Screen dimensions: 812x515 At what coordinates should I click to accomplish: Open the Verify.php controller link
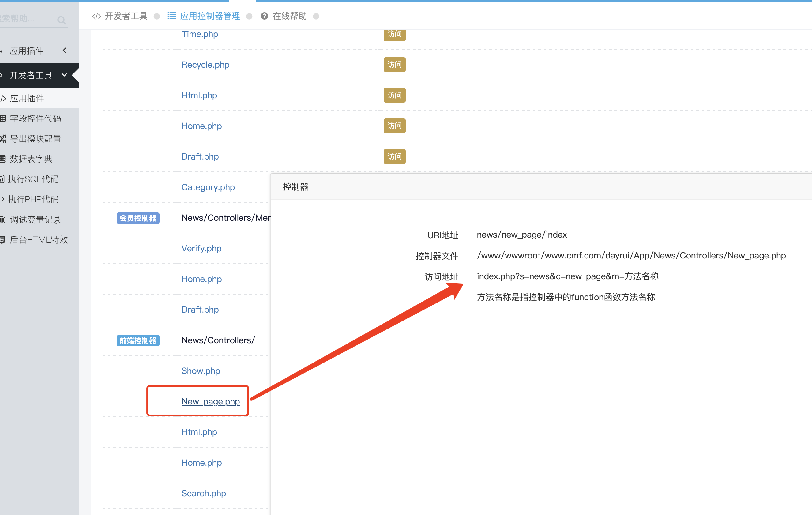pos(201,248)
